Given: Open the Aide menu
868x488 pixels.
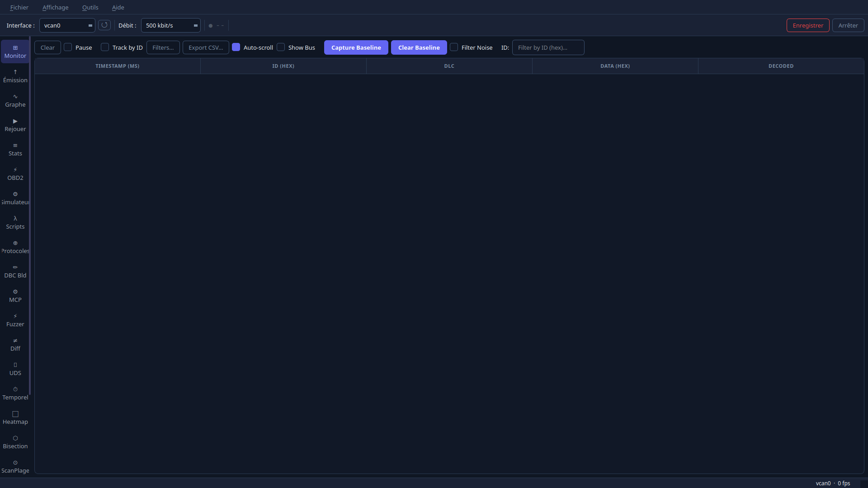Looking at the screenshot, I should (118, 7).
